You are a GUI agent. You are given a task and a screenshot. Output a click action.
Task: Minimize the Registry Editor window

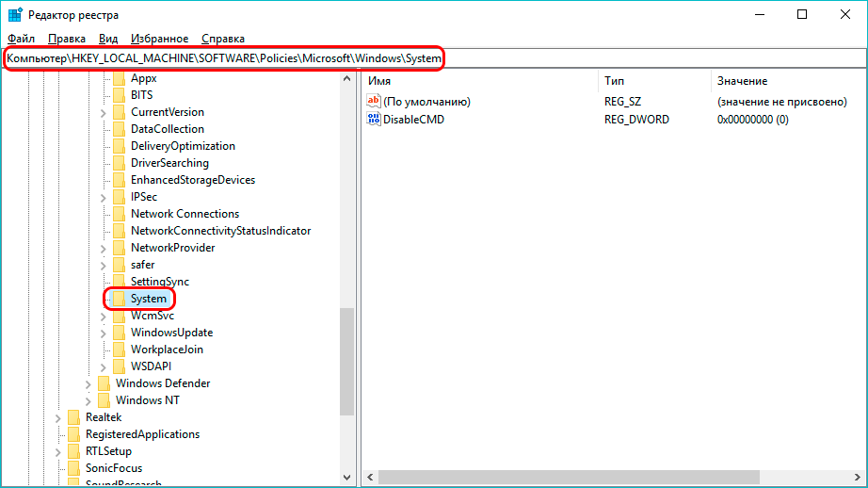coord(760,15)
